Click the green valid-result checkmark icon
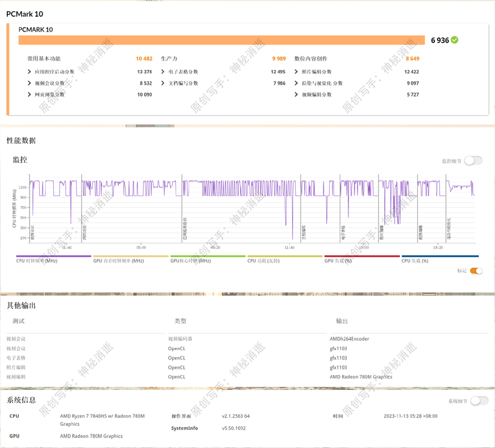 pyautogui.click(x=455, y=40)
